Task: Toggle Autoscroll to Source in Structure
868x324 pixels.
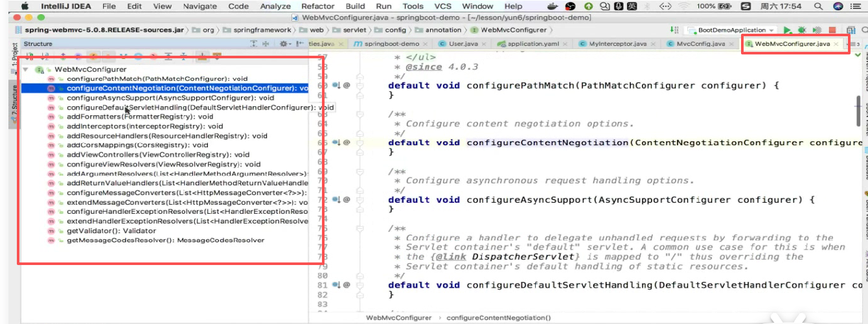Action: [201, 56]
